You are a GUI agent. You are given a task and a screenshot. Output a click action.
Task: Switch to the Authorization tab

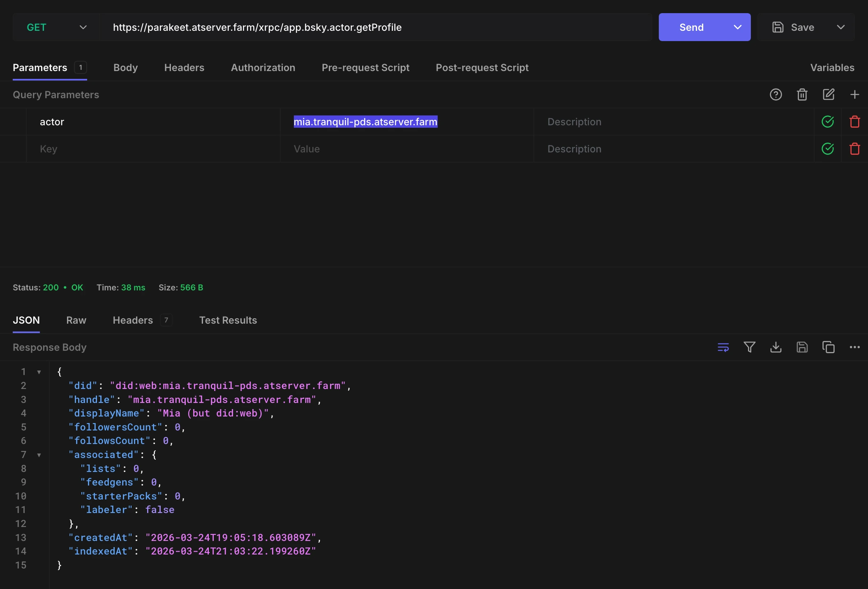click(x=263, y=68)
